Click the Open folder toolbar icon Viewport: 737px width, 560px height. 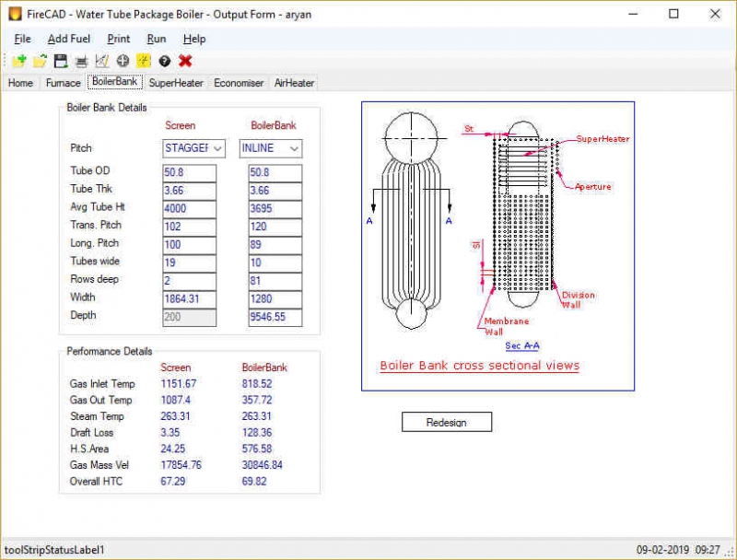click(40, 61)
